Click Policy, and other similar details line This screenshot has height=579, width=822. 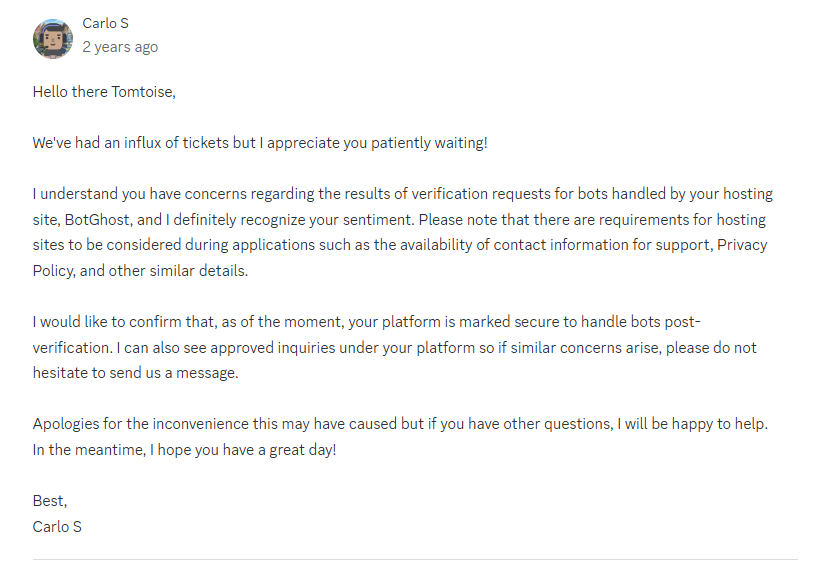pos(140,271)
